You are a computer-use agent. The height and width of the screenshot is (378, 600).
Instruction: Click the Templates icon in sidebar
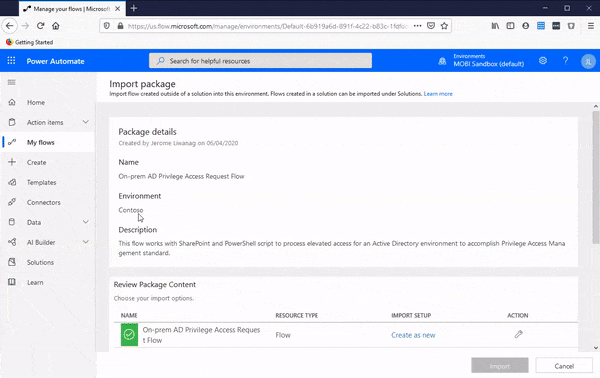pyautogui.click(x=12, y=182)
